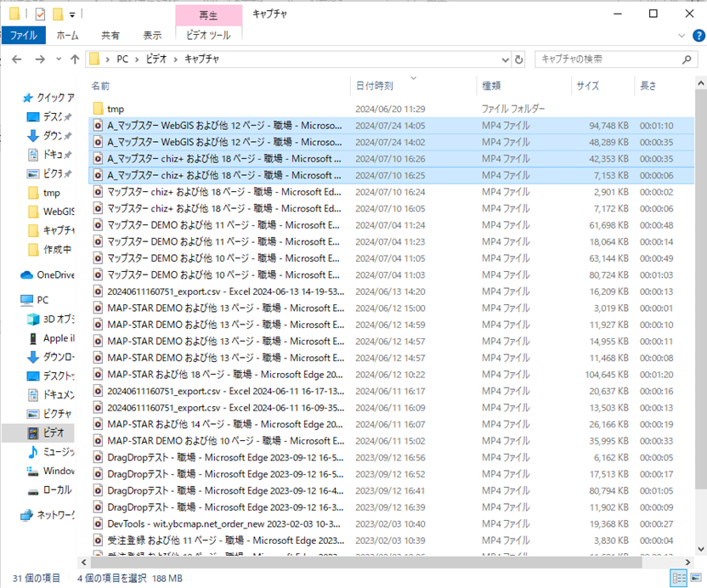
Task: Select the MAP-STAR 14 ページ file dated 2024/06/11 16:07
Action: click(392, 424)
